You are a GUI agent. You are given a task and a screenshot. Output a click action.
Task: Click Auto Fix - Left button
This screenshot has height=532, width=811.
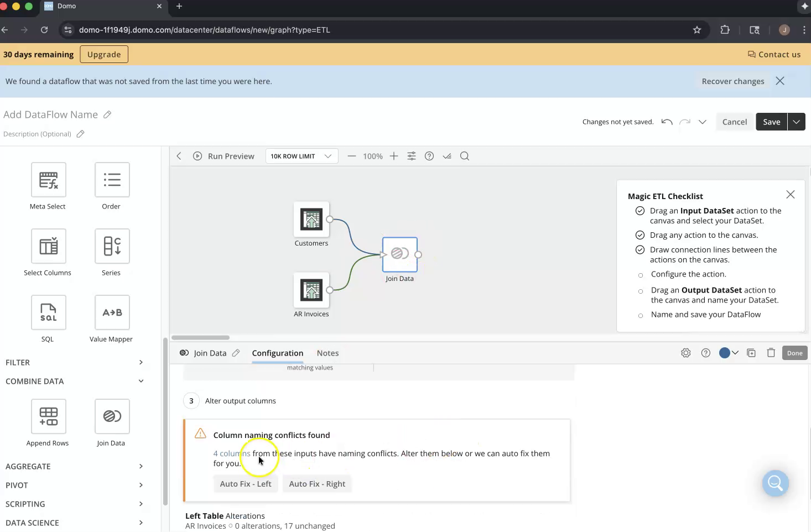pyautogui.click(x=246, y=484)
